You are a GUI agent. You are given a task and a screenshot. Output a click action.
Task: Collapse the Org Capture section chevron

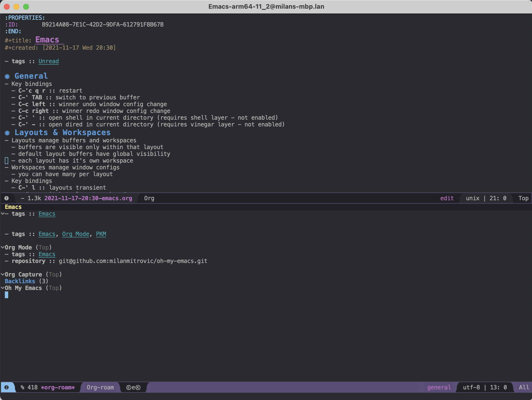click(x=3, y=274)
